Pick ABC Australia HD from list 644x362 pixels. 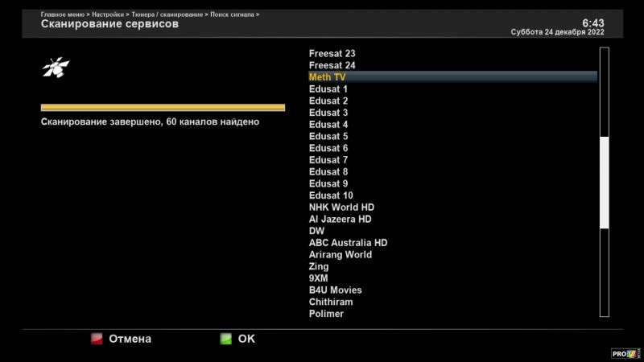click(348, 243)
